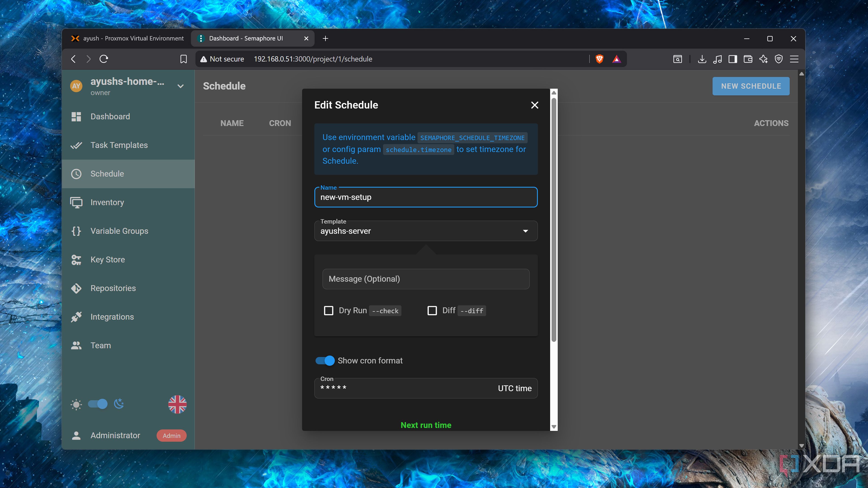
Task: Click the Message (Optional) field
Action: [x=426, y=279]
